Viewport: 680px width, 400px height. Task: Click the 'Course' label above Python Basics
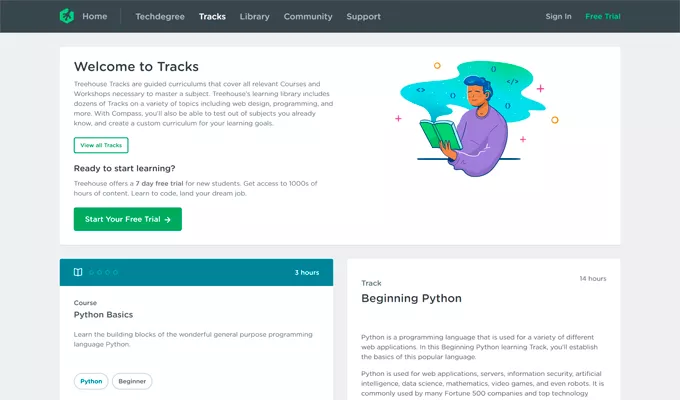click(x=85, y=303)
